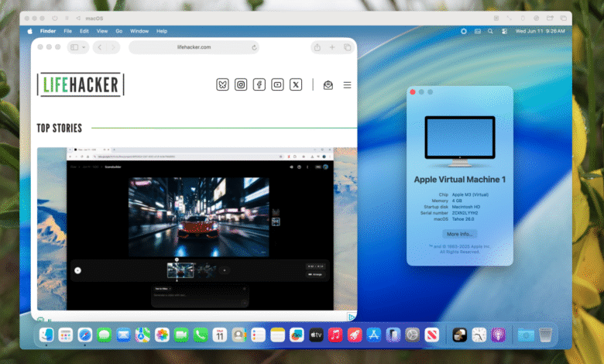This screenshot has width=604, height=364.
Task: Open the Lifehacker hamburger menu
Action: click(347, 84)
